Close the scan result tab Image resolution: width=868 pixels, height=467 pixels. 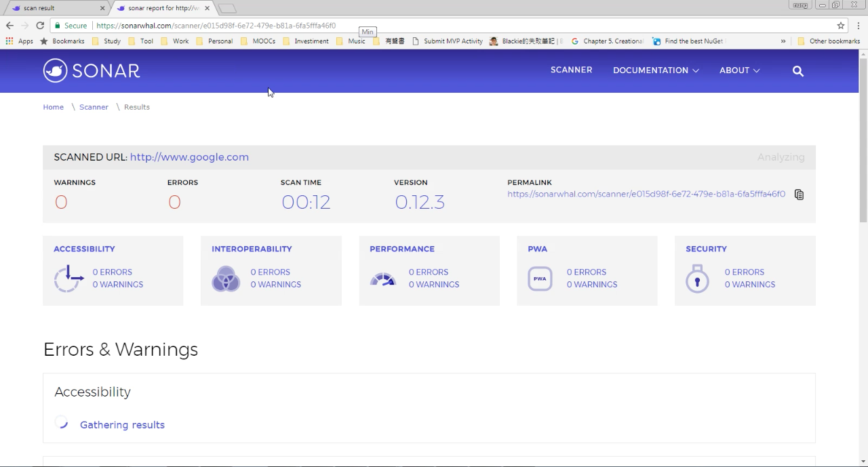point(102,8)
